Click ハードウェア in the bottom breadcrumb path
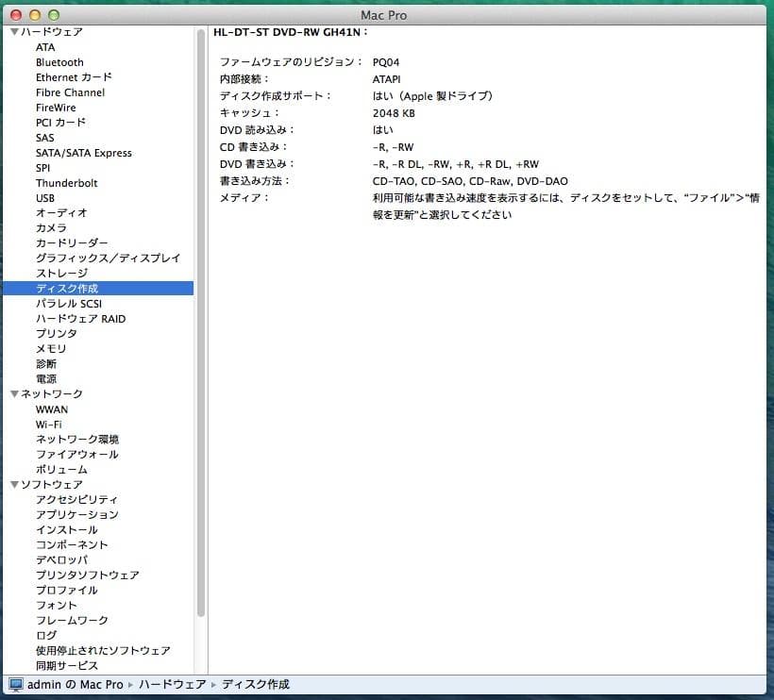The height and width of the screenshot is (700, 774). [x=170, y=687]
